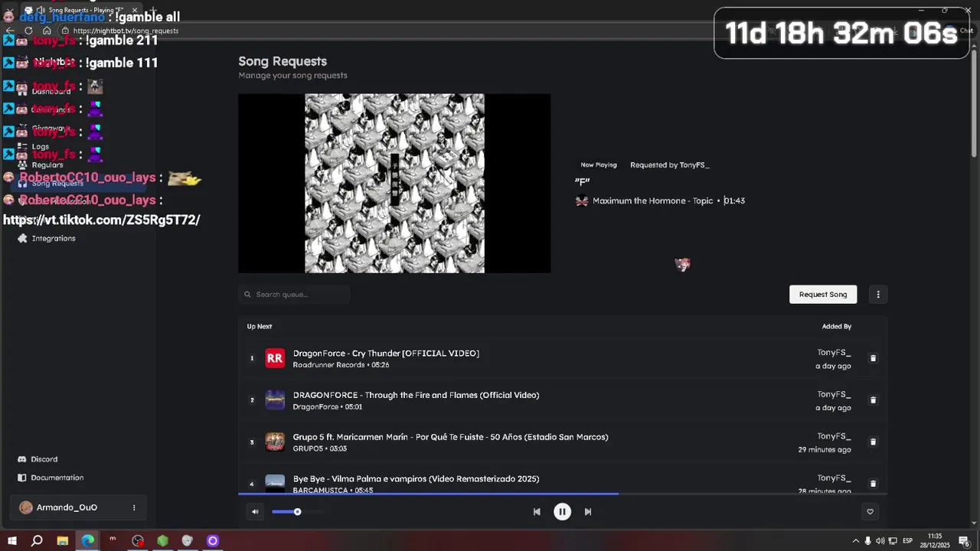This screenshot has width=980, height=551.
Task: Select the 'Grupo 5 ft. Maricarmen Marín' title
Action: (450, 437)
